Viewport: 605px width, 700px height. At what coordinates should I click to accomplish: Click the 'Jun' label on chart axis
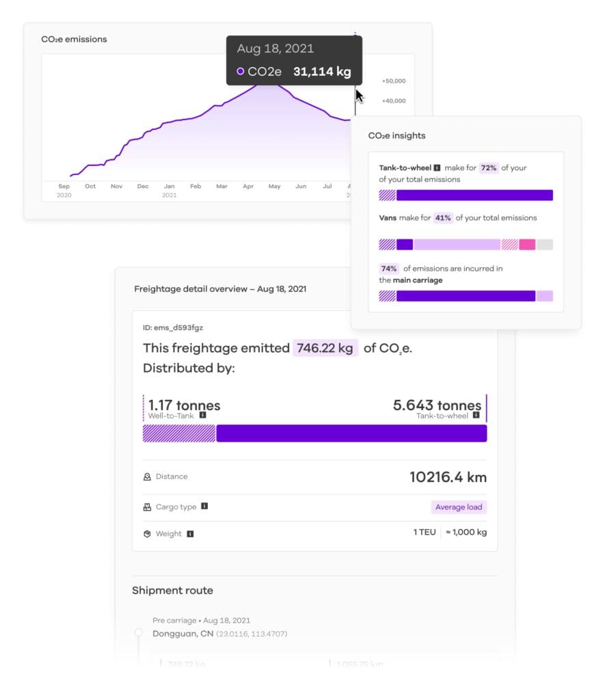click(x=301, y=186)
